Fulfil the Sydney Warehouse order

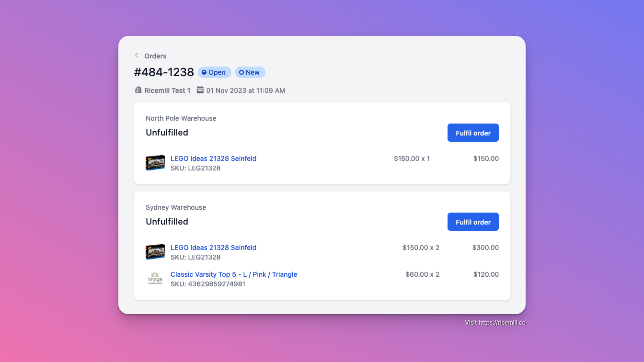click(473, 222)
